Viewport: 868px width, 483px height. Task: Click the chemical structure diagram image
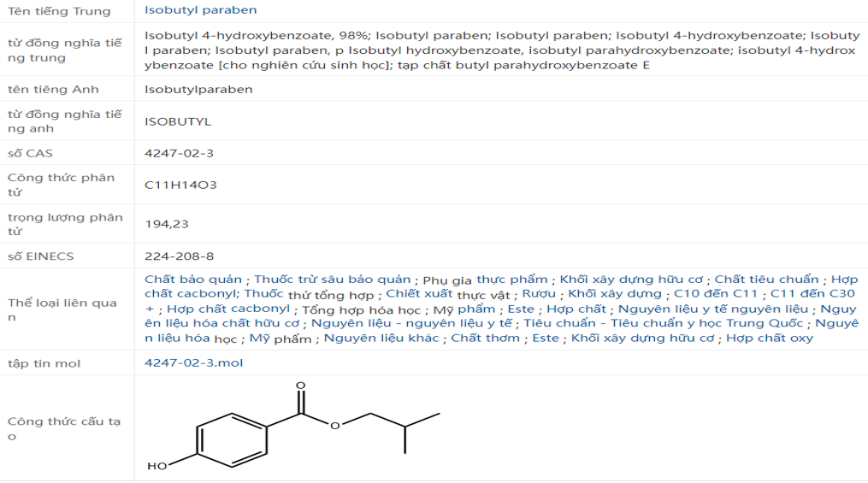tap(293, 427)
